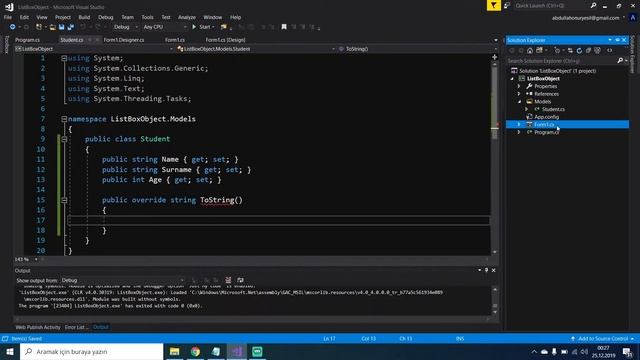The image size is (640, 360).
Task: Click View Code icon in Solution Explorer
Action: (609, 51)
